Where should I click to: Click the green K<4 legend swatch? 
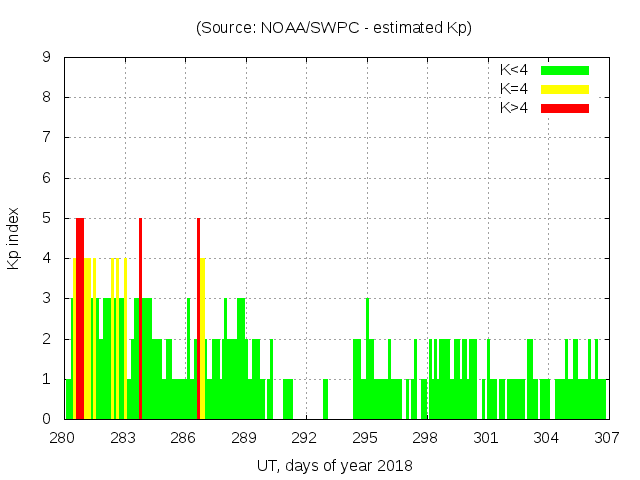click(565, 70)
